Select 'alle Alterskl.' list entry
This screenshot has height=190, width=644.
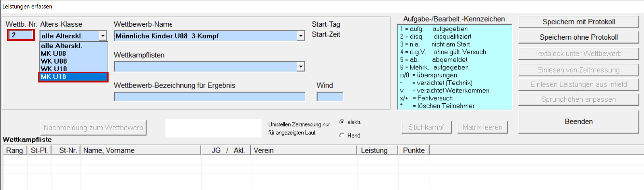pyautogui.click(x=73, y=46)
